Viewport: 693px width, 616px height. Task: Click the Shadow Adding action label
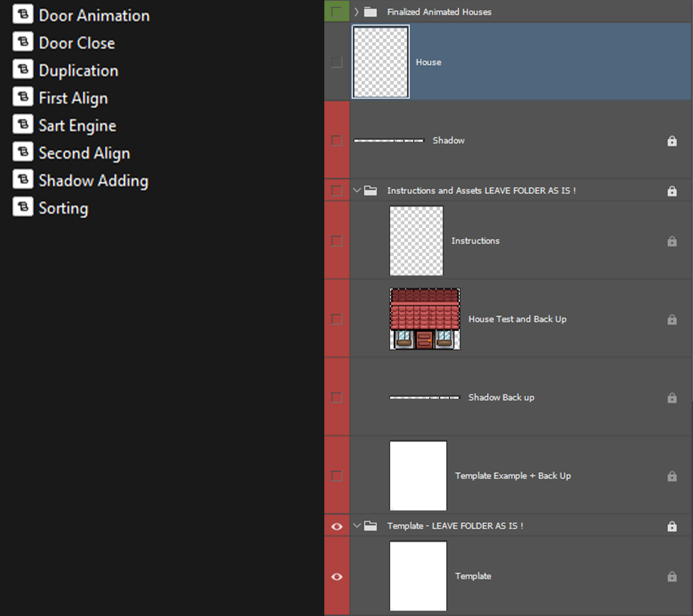coord(94,180)
